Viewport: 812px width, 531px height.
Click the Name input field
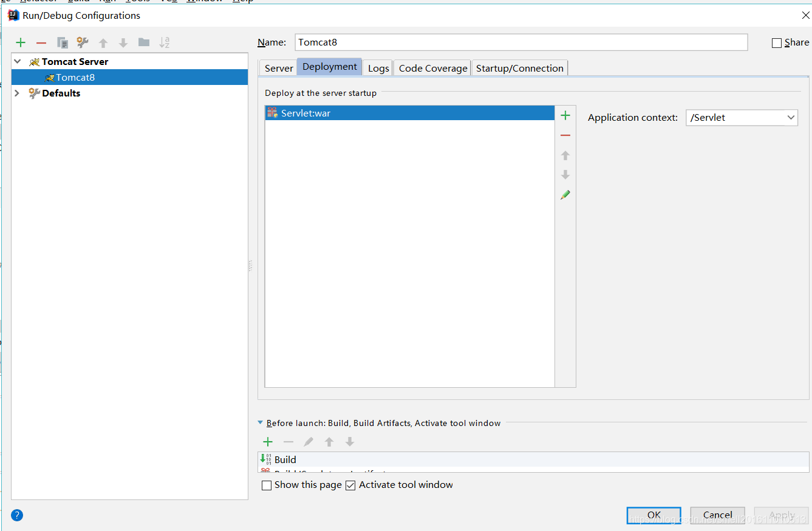[x=521, y=42]
